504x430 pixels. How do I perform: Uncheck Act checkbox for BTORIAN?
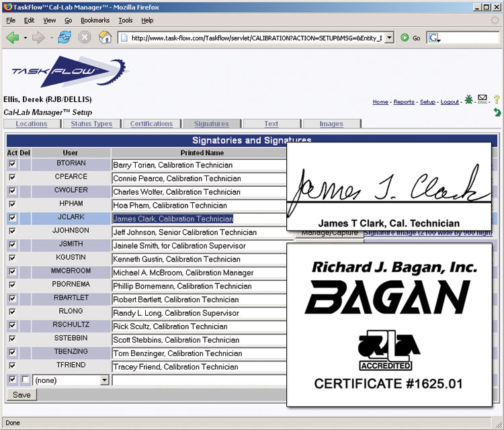pos(12,164)
